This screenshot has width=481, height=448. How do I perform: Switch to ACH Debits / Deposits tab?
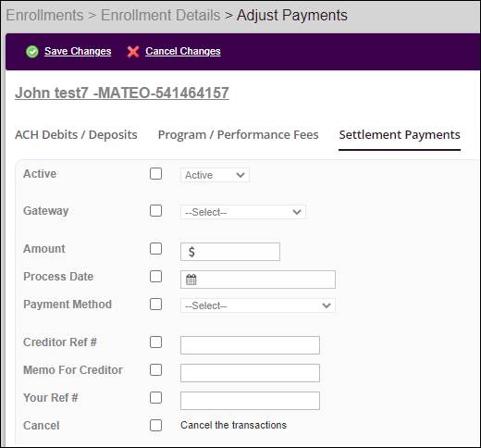(76, 135)
